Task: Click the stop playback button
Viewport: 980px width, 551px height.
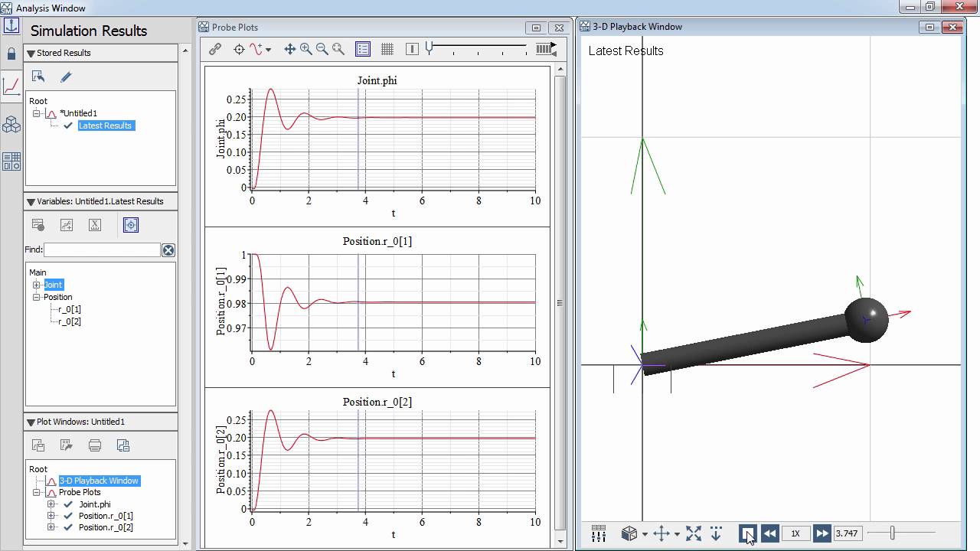Action: click(x=747, y=533)
